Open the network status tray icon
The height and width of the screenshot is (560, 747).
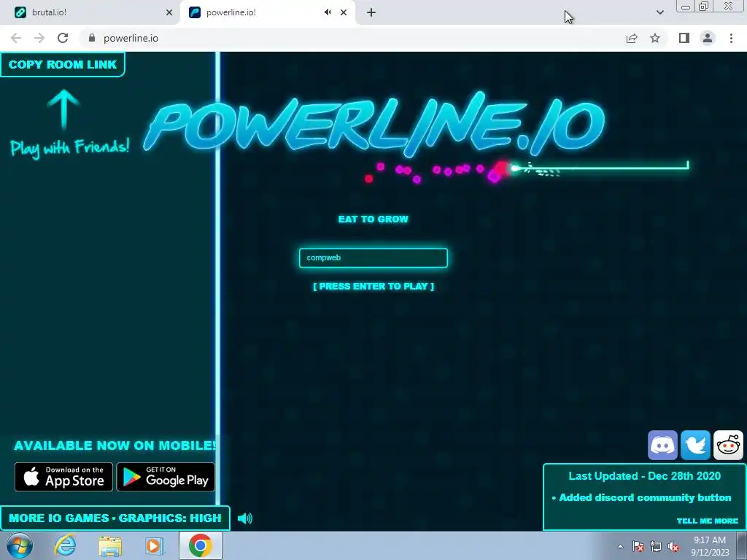tap(656, 546)
